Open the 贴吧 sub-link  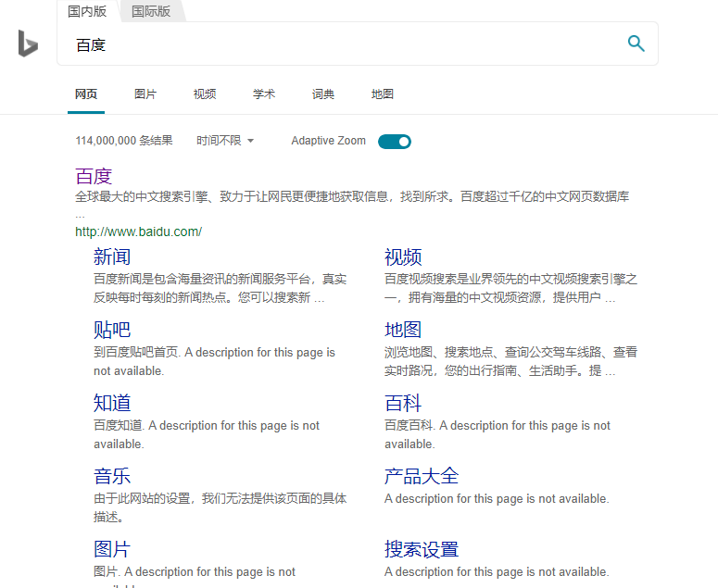[112, 330]
